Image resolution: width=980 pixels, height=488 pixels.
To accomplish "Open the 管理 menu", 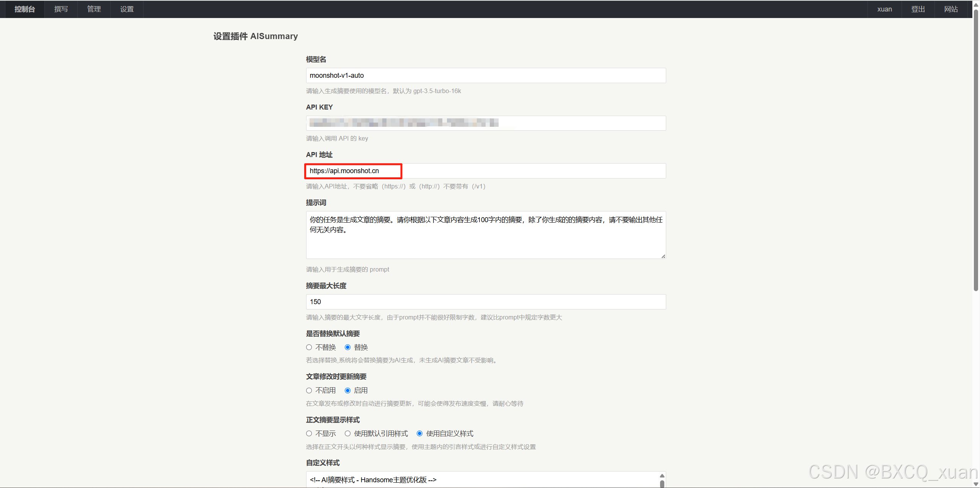I will tap(94, 9).
